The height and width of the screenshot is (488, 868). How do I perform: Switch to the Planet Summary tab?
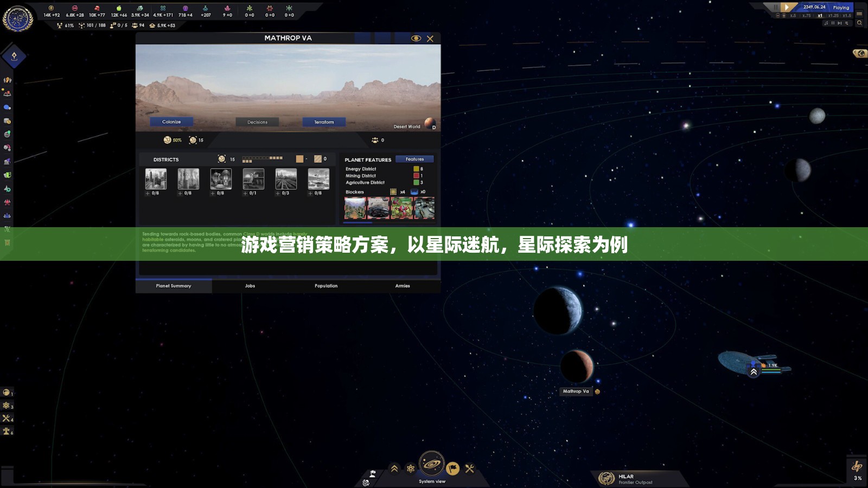click(174, 286)
